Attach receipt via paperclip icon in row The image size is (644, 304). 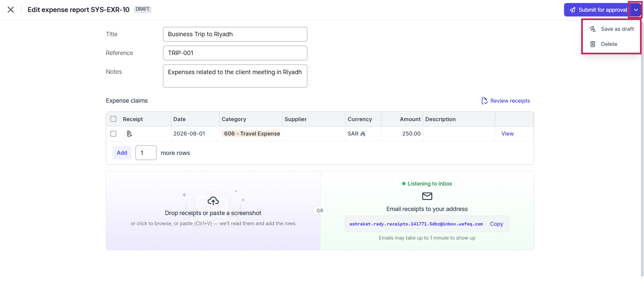tap(129, 134)
